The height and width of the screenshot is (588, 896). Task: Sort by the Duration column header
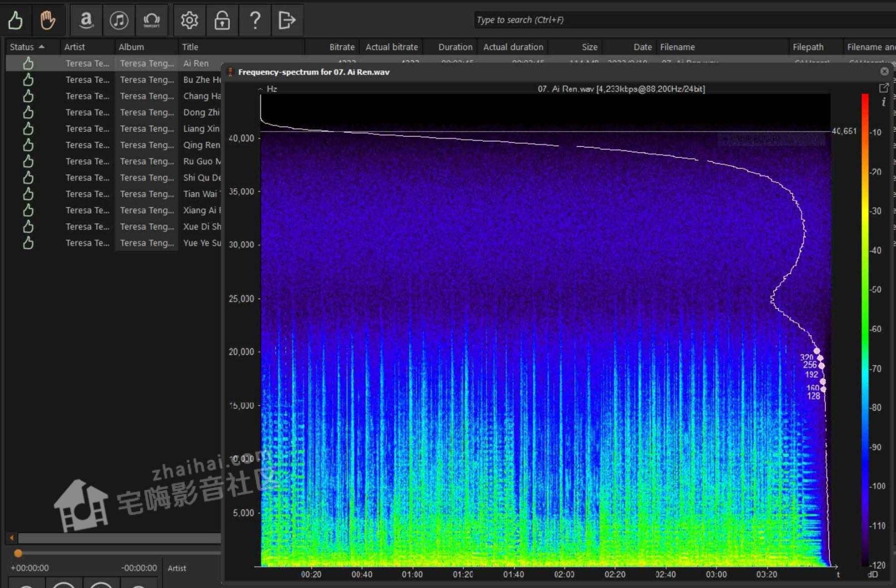[449, 47]
